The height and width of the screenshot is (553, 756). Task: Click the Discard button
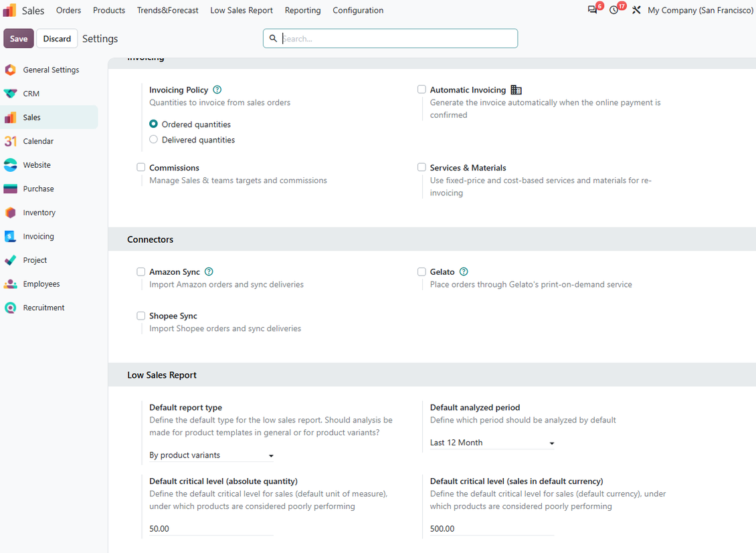point(57,39)
